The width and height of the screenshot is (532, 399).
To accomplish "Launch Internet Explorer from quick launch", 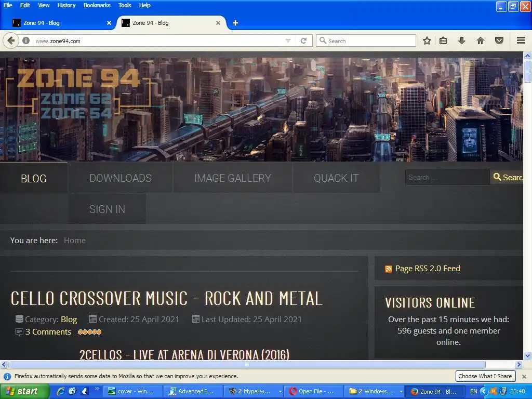I will (x=61, y=391).
